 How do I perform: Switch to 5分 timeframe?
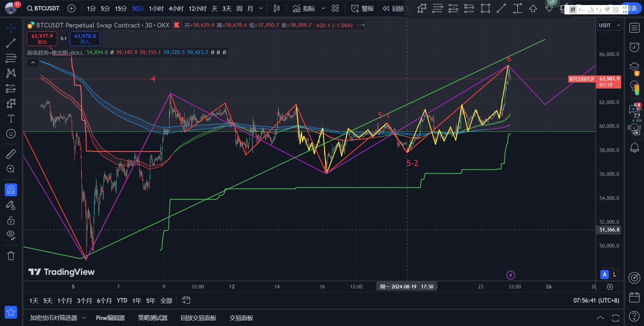tap(105, 8)
